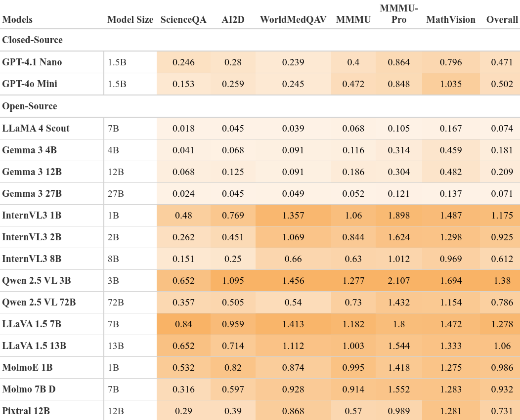
Task: Select the Pixtral 12B row label
Action: pyautogui.click(x=26, y=411)
